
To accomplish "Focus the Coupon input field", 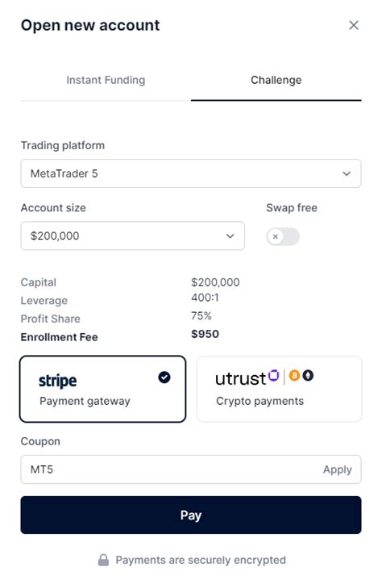I will pyautogui.click(x=170, y=469).
